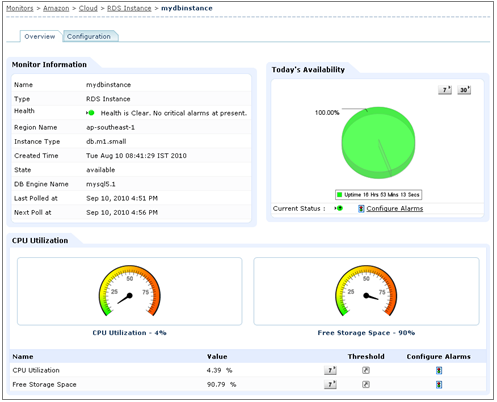Click the 'Sep 10, 2010 4:56 PM' next poll value
497x402 pixels.
coord(122,212)
